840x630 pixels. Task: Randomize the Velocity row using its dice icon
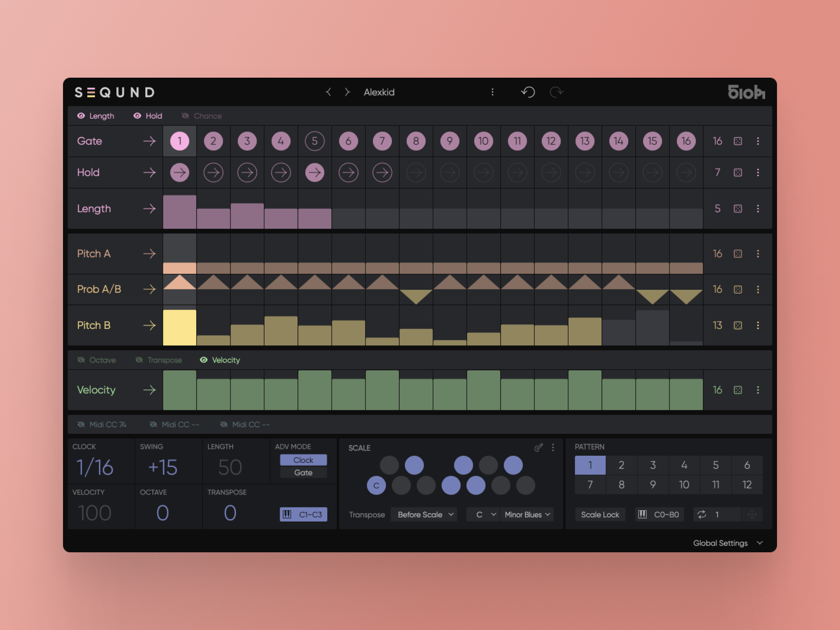coord(738,390)
